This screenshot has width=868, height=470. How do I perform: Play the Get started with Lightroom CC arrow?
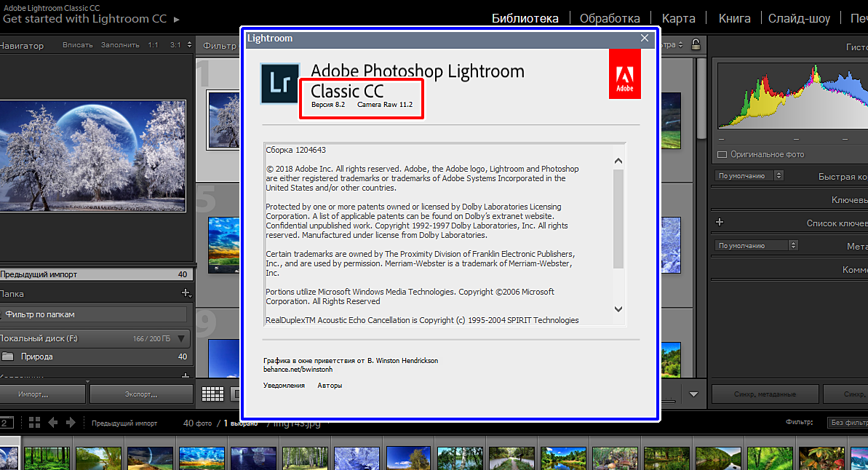coord(177,20)
